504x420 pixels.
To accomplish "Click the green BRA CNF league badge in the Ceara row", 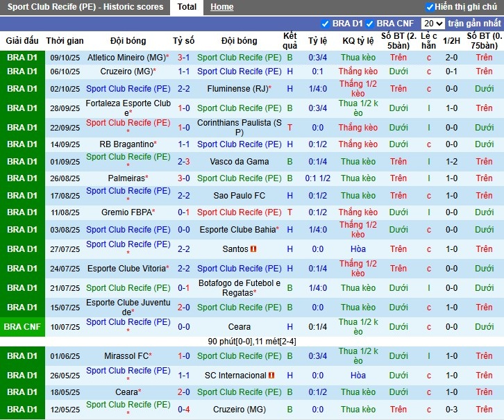I will [x=23, y=327].
